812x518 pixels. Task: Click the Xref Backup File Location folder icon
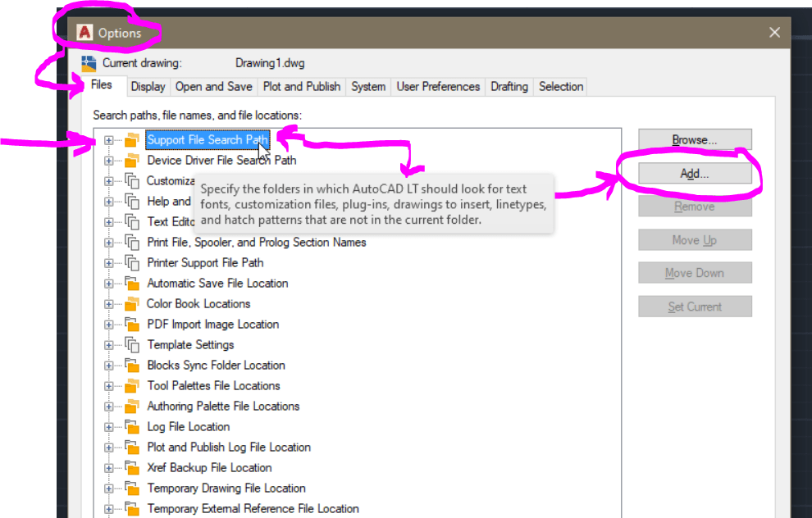pyautogui.click(x=132, y=467)
